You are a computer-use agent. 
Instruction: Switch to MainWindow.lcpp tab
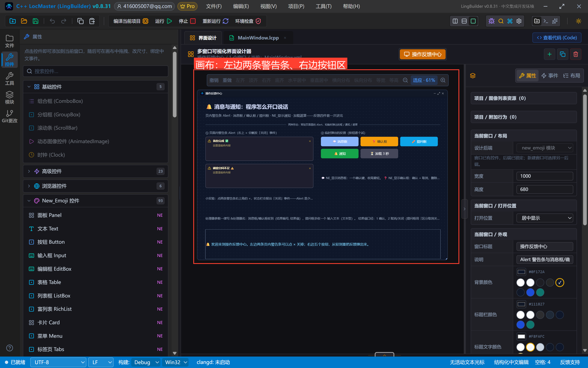258,38
